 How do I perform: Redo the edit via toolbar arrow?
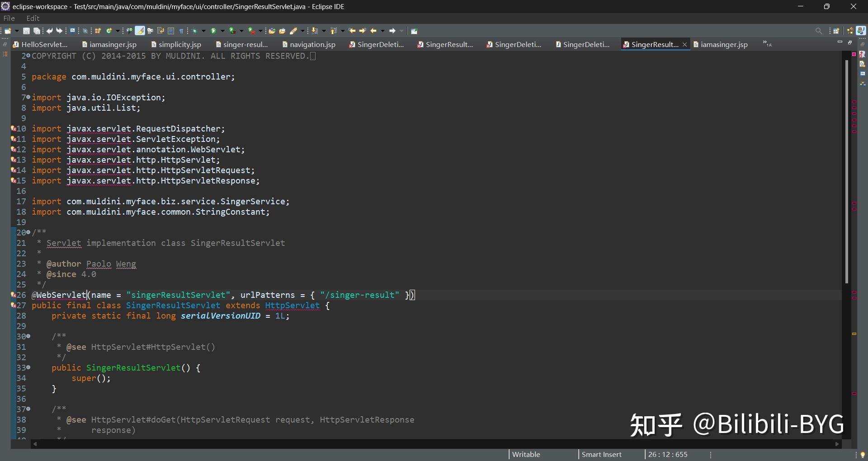coord(59,31)
